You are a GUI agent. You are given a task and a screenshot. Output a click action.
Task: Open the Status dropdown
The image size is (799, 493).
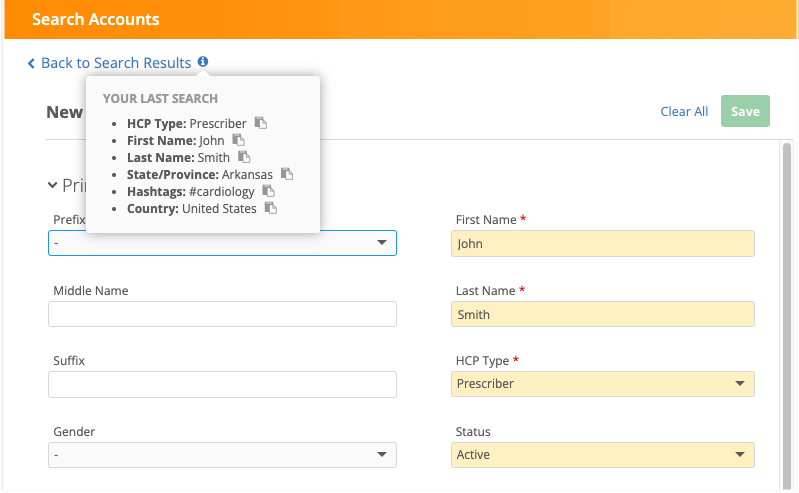602,455
